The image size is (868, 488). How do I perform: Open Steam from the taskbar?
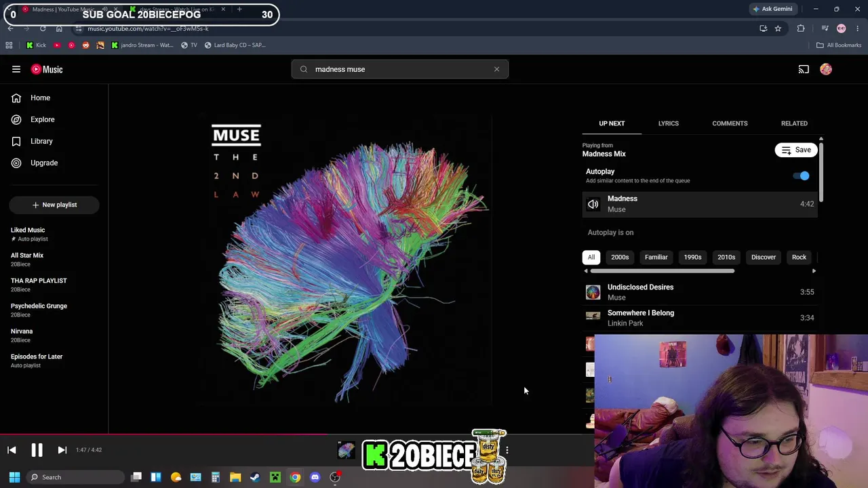point(255,477)
